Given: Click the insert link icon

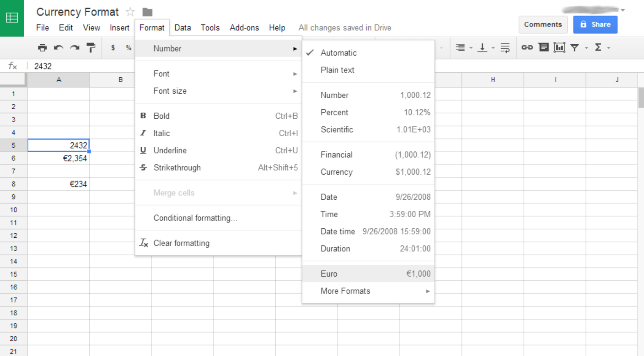Looking at the screenshot, I should 527,48.
